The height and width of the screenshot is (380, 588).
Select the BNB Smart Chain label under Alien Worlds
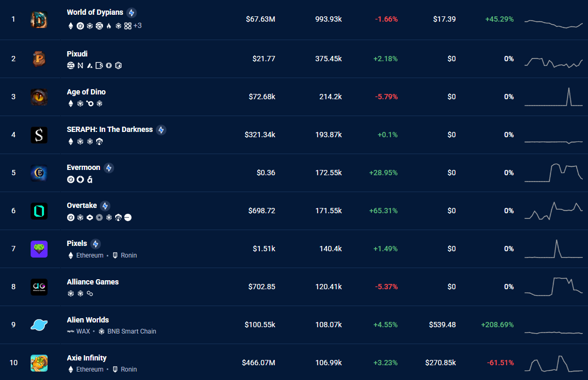click(132, 331)
